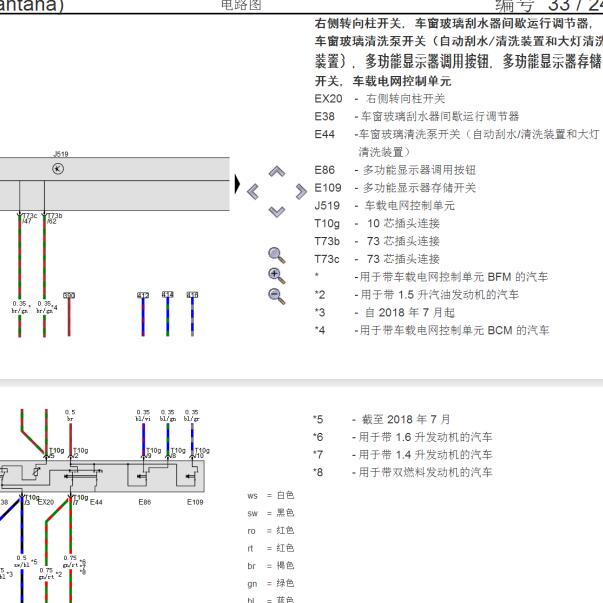603x603 pixels.
Task: Click the reference box atop the blue-grey wire
Action: 192,295
